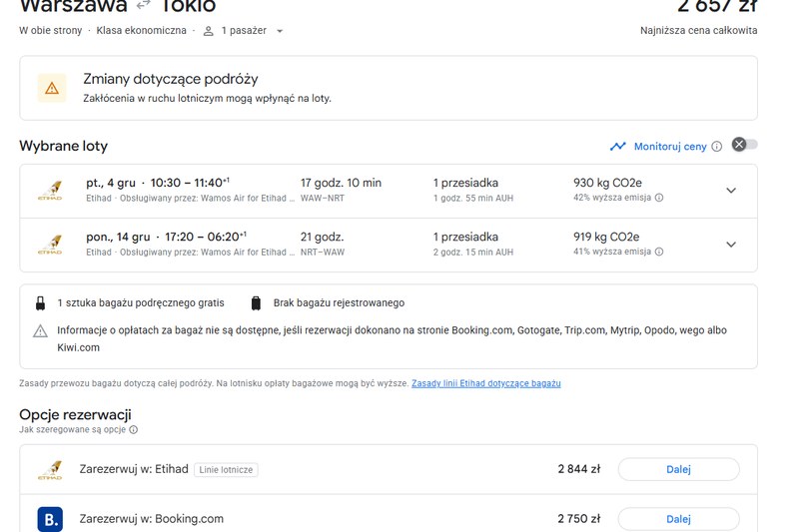Click the 2 750 zł Booking.com price
Viewport: 799px width, 532px height.
tap(579, 519)
